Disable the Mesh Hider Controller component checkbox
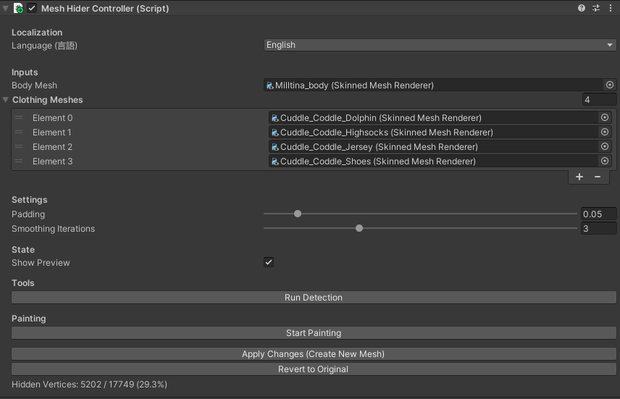The image size is (620, 399). click(32, 8)
